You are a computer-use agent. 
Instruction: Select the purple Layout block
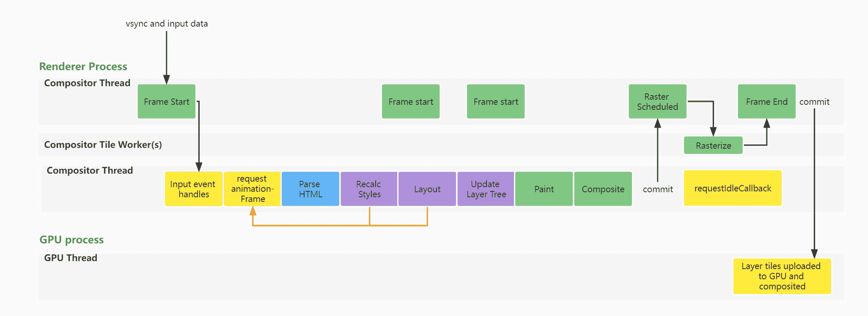click(x=427, y=189)
